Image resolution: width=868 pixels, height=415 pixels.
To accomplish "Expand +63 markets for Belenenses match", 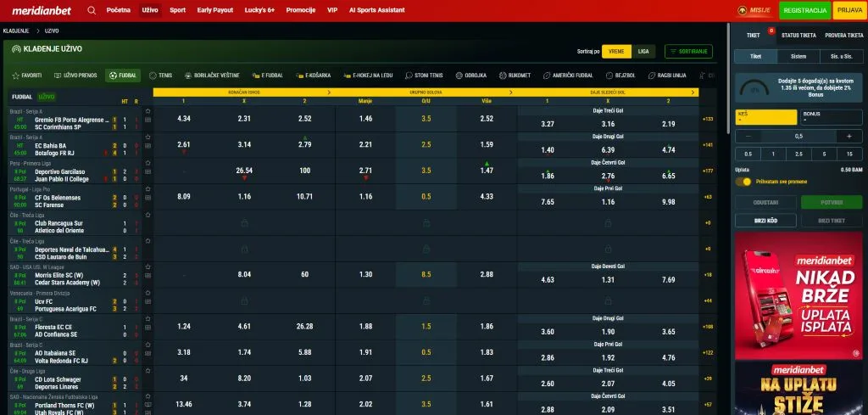I will coord(708,197).
